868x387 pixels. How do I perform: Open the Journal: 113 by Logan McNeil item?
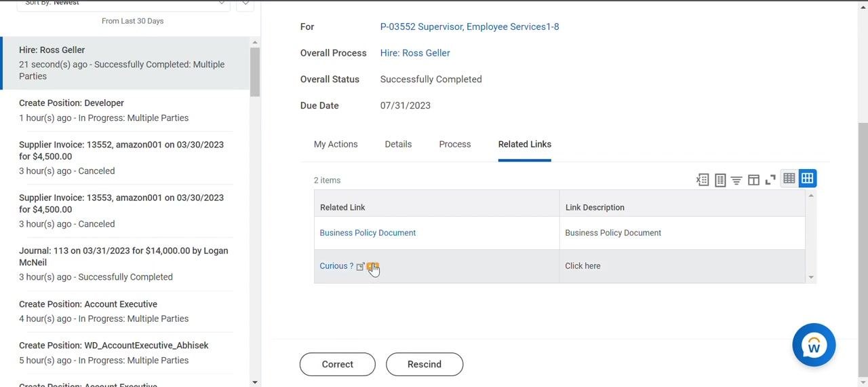coord(125,263)
